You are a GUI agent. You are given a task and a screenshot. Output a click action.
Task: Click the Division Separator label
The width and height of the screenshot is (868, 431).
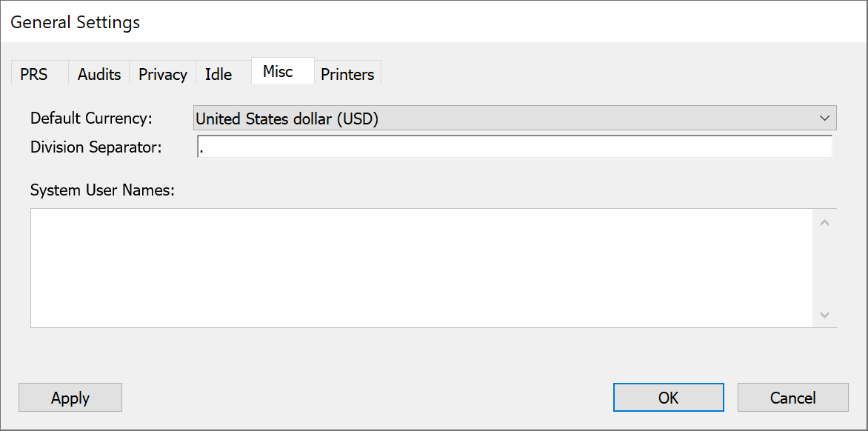(96, 147)
